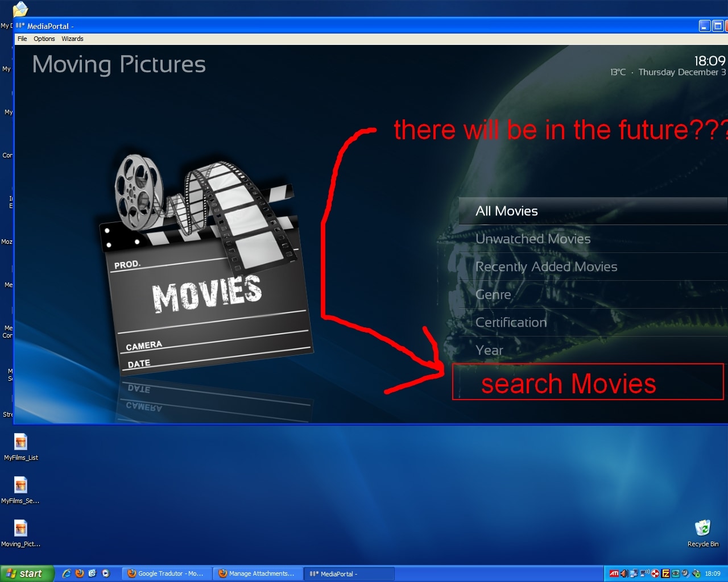Screen dimensions: 728x582
Task: Select the MyFilms_Se... desktop file icon
Action: 20,490
